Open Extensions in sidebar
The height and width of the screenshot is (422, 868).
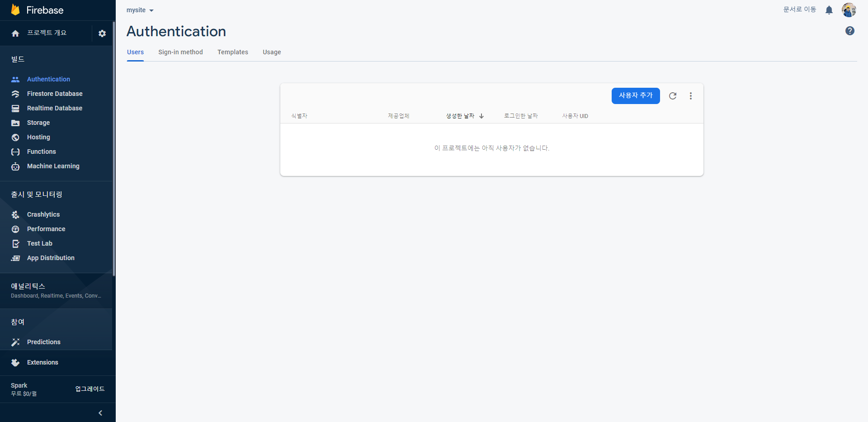click(42, 362)
